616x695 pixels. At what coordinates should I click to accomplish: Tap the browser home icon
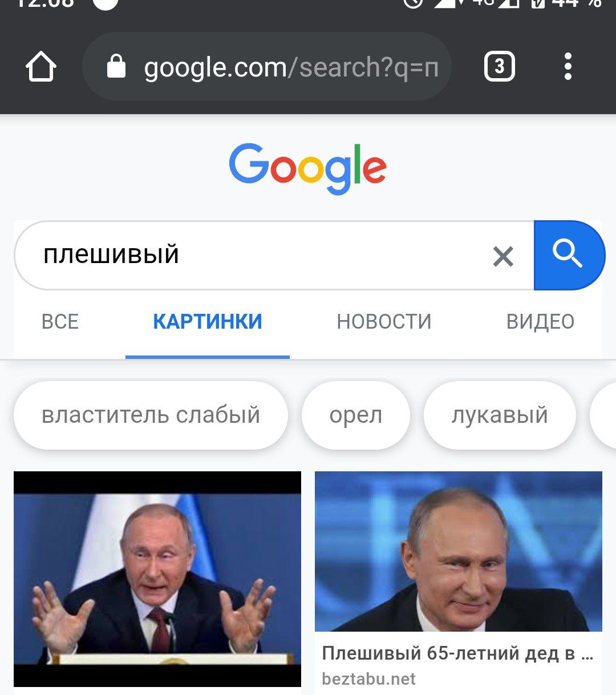click(x=41, y=67)
